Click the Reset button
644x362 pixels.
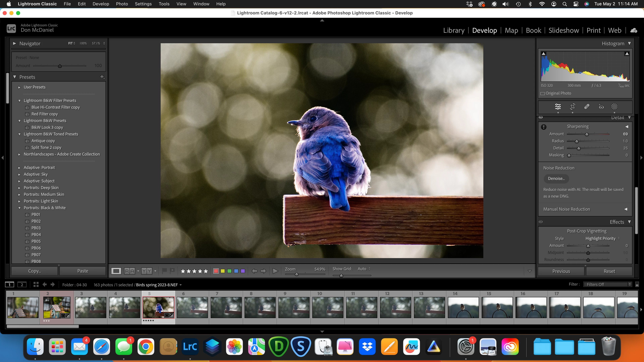[609, 271]
